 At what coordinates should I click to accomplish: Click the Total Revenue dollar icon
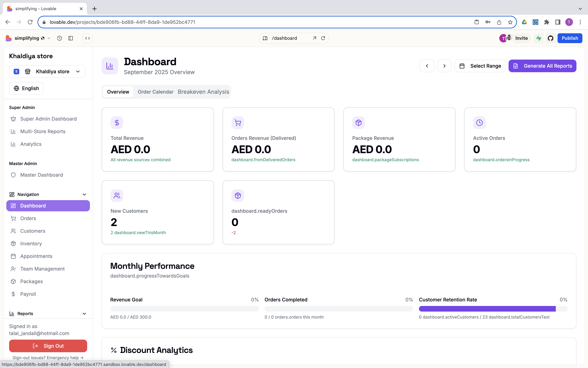(117, 123)
